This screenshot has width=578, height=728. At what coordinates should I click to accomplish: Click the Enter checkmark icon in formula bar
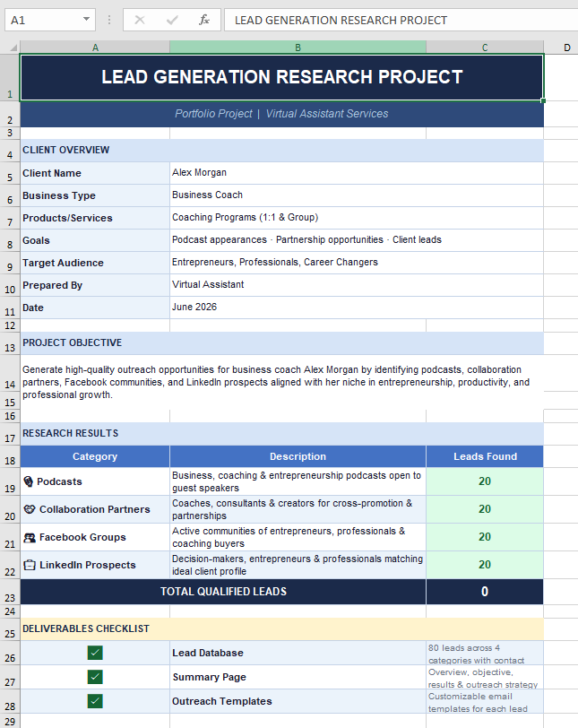pyautogui.click(x=172, y=20)
